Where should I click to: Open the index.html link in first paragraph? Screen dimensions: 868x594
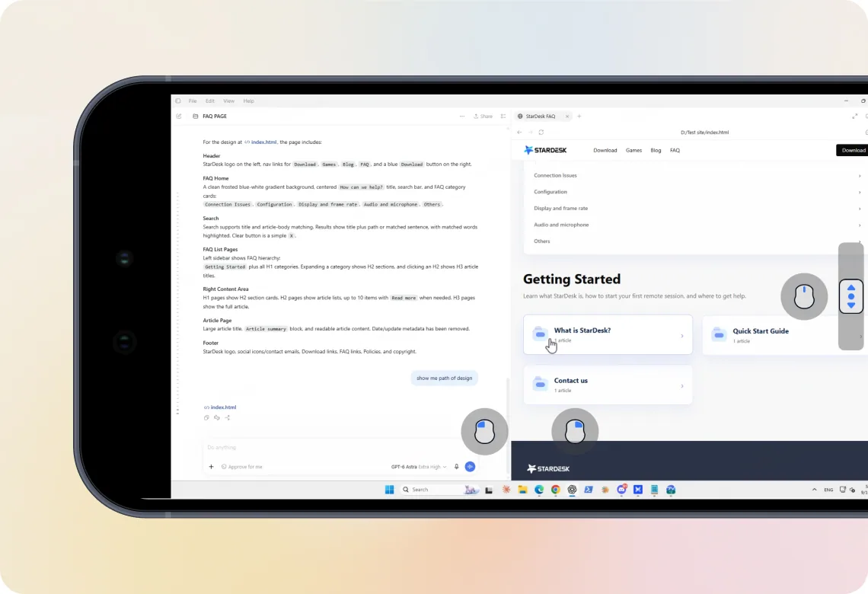point(260,142)
